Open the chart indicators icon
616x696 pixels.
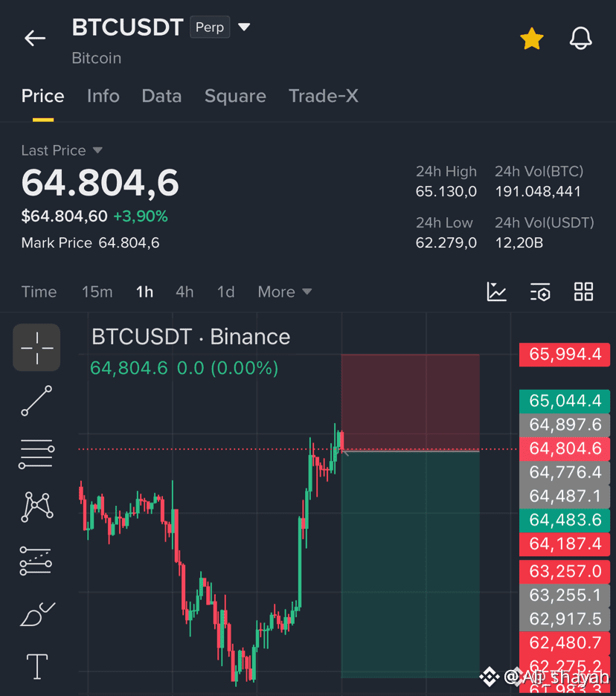coord(496,291)
